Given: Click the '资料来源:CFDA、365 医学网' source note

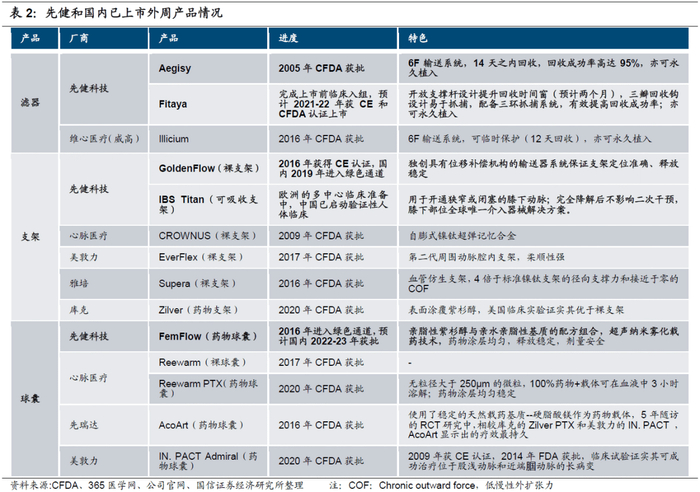Looking at the screenshot, I should (157, 485).
